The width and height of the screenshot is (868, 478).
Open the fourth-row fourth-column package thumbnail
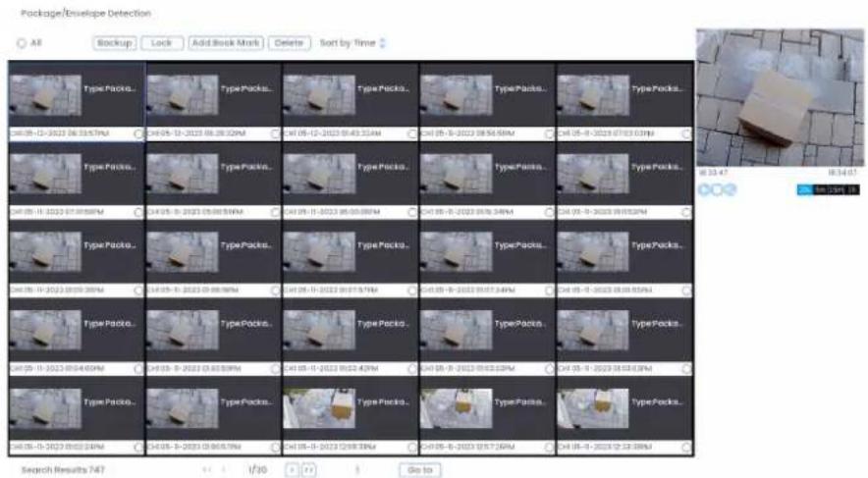point(457,331)
